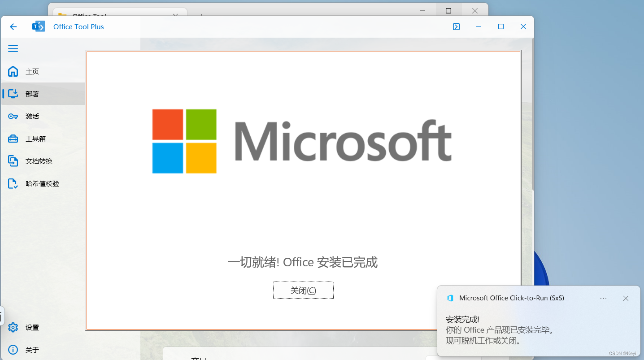Open the 设置 settings gear icon
The width and height of the screenshot is (644, 360).
(13, 327)
